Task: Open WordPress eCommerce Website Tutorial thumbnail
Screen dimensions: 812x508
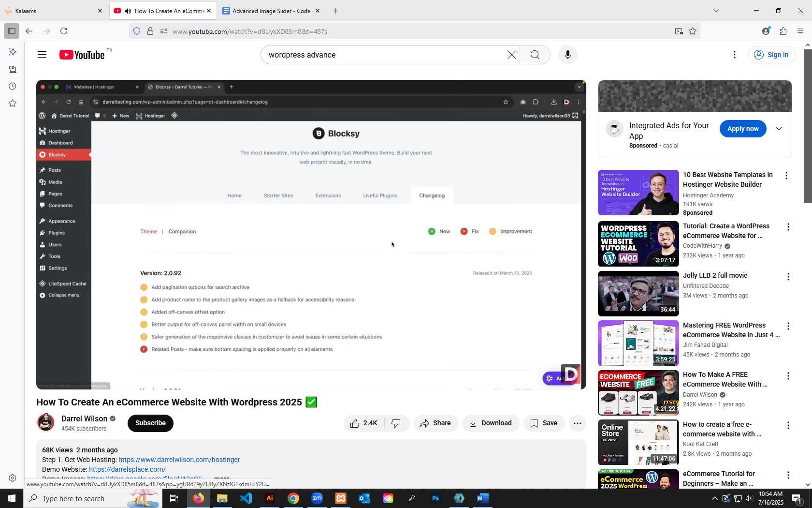Action: [638, 244]
